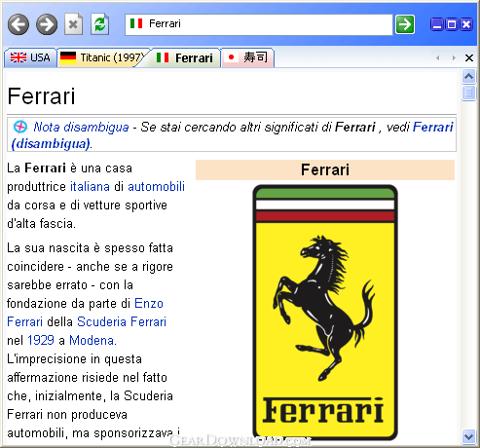Click the scrollbar up arrow
Screen dimensions: 480x448
(468, 77)
